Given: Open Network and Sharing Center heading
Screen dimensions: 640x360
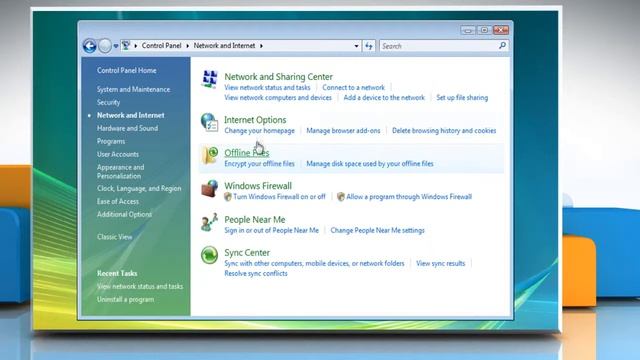Looking at the screenshot, I should (278, 77).
